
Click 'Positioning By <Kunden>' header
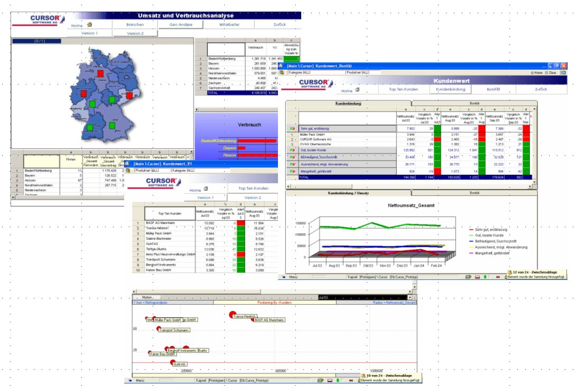pyautogui.click(x=274, y=303)
